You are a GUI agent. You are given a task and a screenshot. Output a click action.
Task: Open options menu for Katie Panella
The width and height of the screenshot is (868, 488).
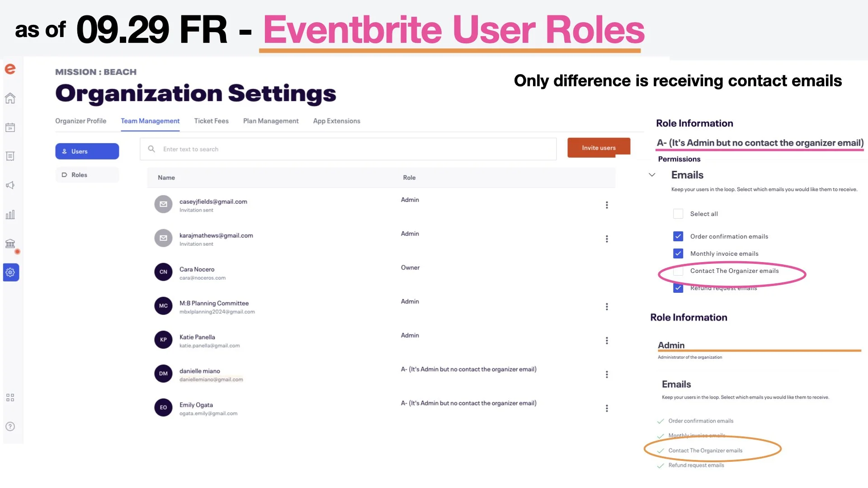pyautogui.click(x=607, y=341)
